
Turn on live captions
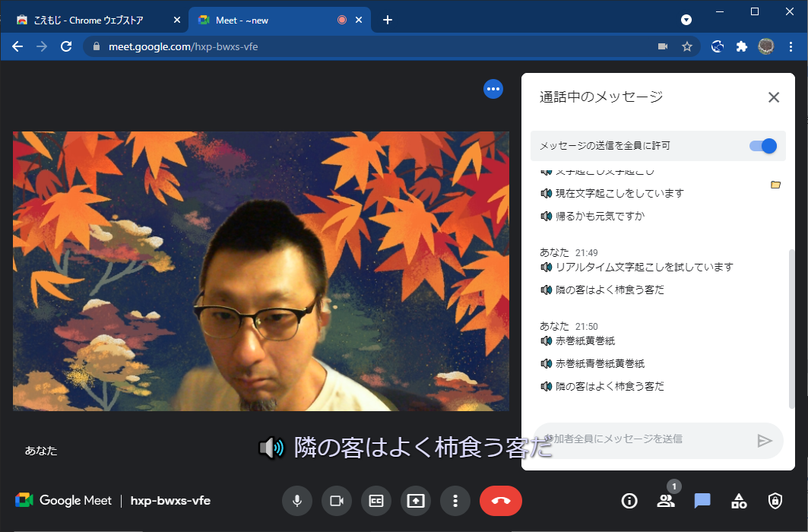375,501
